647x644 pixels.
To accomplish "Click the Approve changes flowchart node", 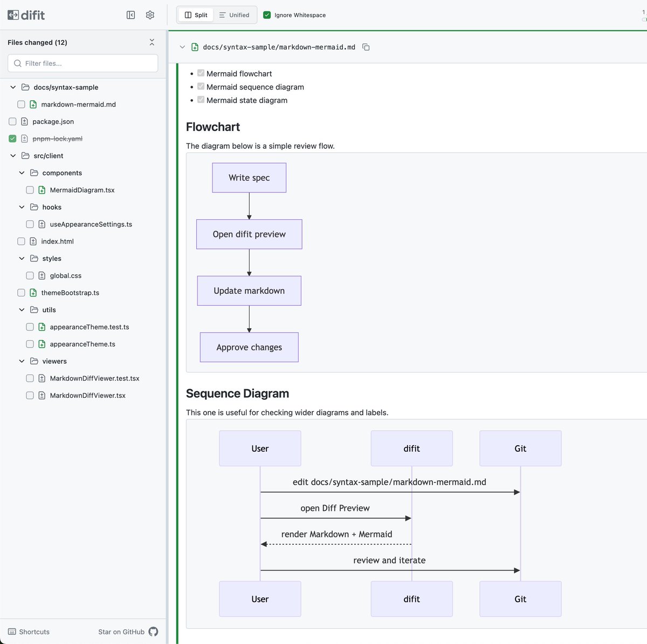I will point(249,347).
